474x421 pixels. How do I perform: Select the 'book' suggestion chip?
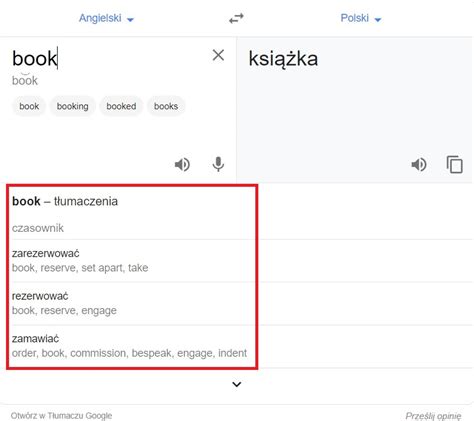[x=29, y=106]
